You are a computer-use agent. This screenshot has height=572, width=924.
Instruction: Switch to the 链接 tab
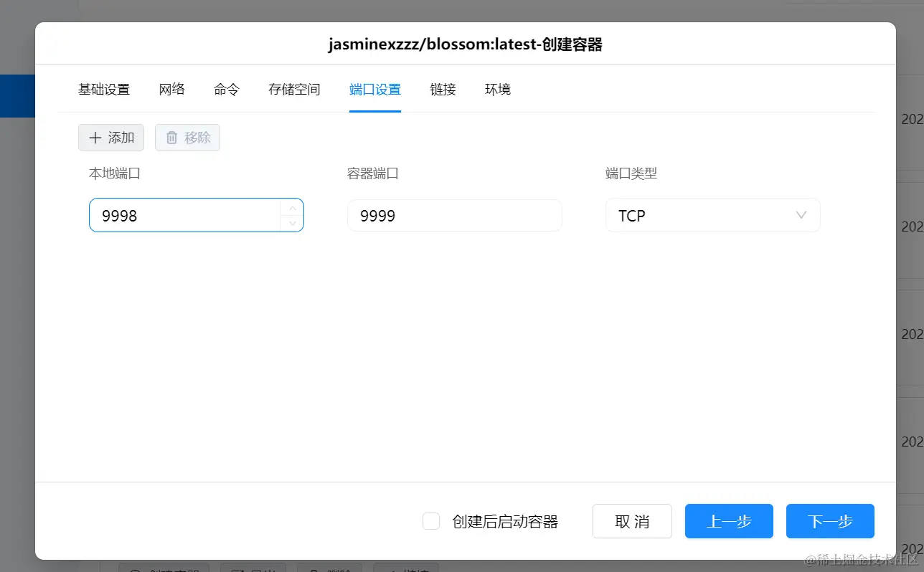(x=442, y=89)
